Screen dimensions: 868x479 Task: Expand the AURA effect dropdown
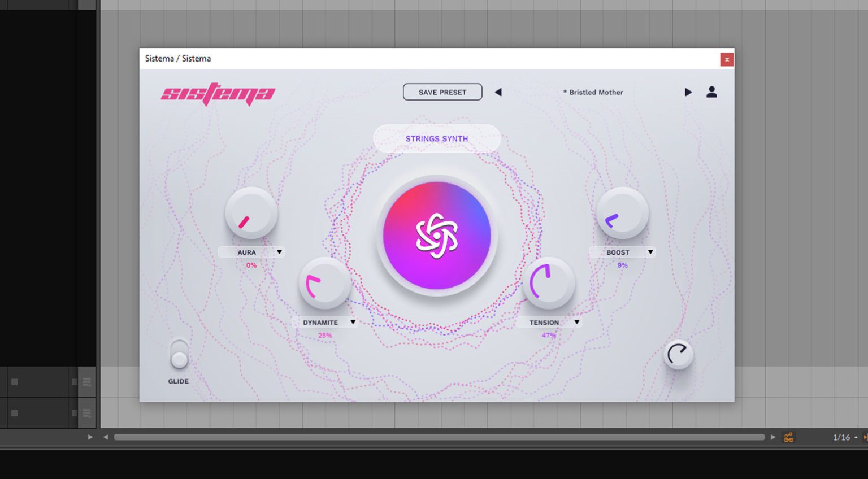tap(279, 252)
